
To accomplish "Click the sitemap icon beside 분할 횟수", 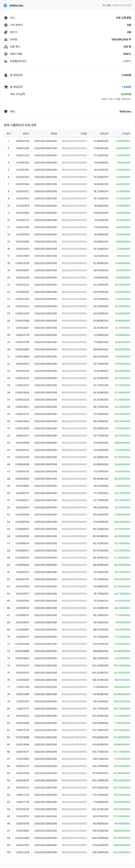I will [6, 47].
